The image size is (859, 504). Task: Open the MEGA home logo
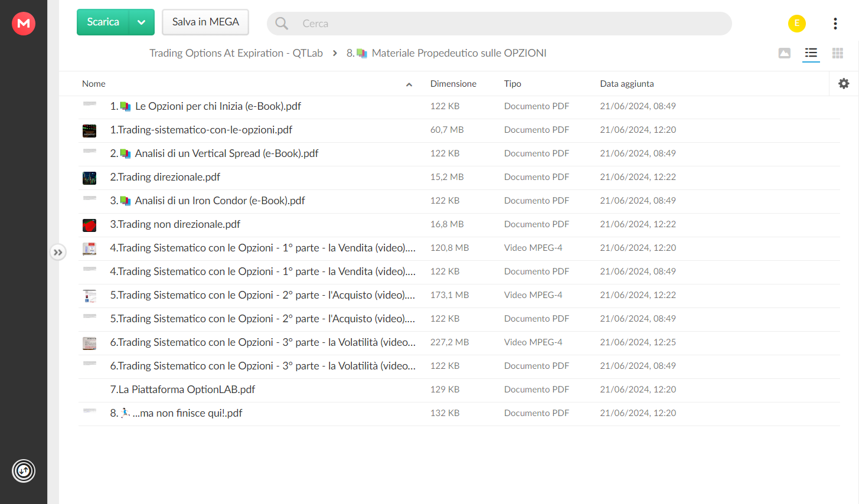click(x=24, y=24)
